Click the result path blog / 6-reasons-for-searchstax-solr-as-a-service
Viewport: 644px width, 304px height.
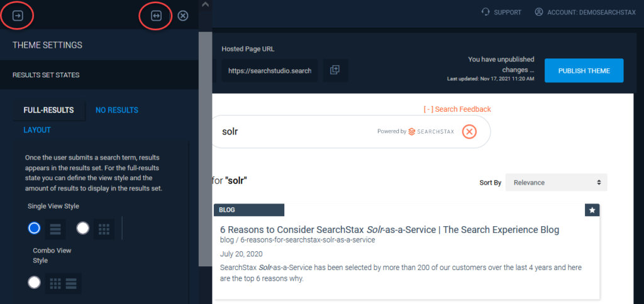[x=297, y=240]
